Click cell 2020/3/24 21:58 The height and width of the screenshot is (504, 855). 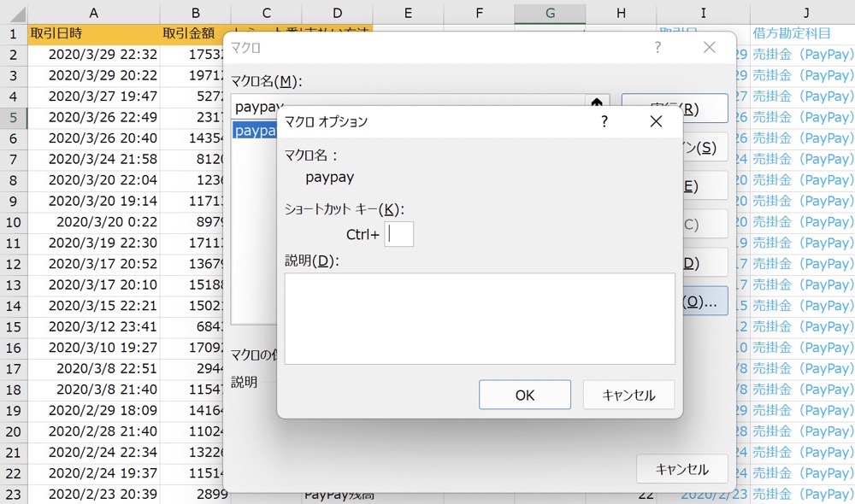[94, 159]
